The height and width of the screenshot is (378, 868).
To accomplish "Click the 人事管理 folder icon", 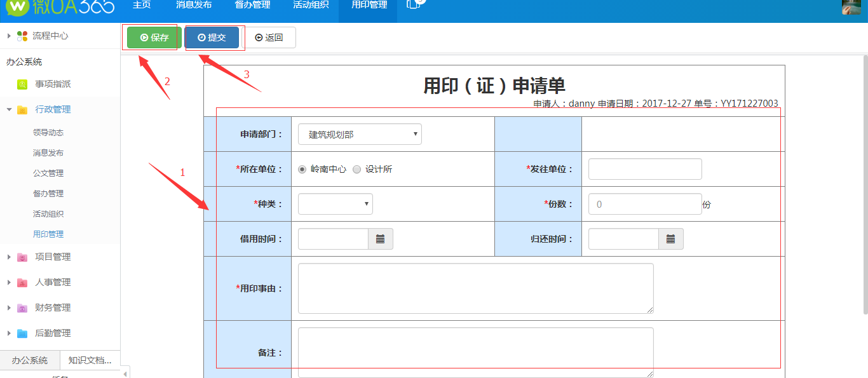I will pos(22,283).
